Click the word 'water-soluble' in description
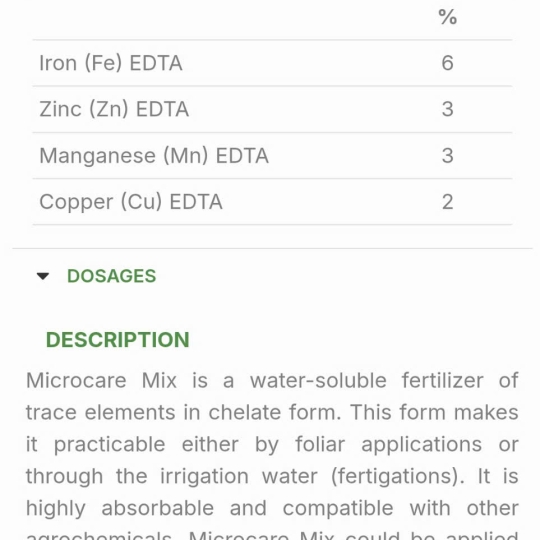Image resolution: width=540 pixels, height=540 pixels. 318,381
